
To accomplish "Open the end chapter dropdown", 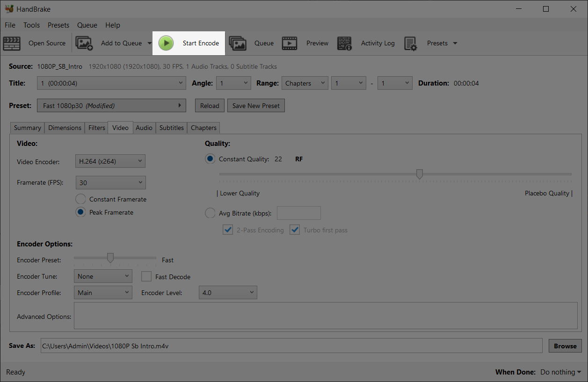I will click(x=395, y=83).
